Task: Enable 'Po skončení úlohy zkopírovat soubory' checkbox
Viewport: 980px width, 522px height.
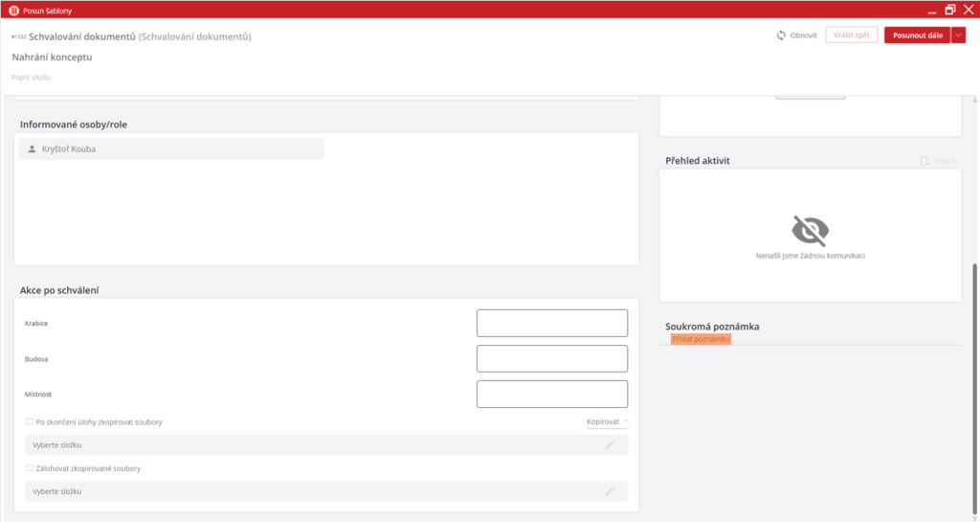Action: point(29,421)
